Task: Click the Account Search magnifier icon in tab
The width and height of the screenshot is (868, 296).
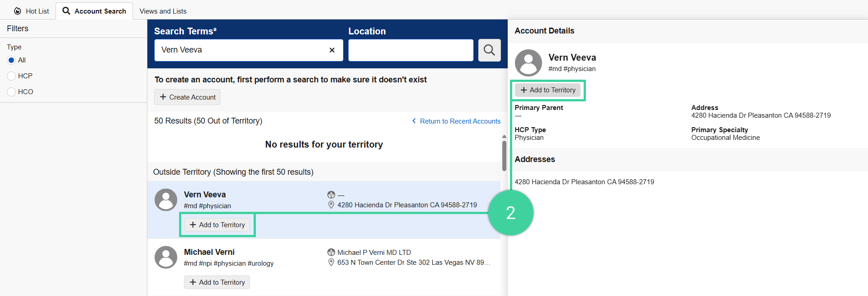Action: (66, 11)
